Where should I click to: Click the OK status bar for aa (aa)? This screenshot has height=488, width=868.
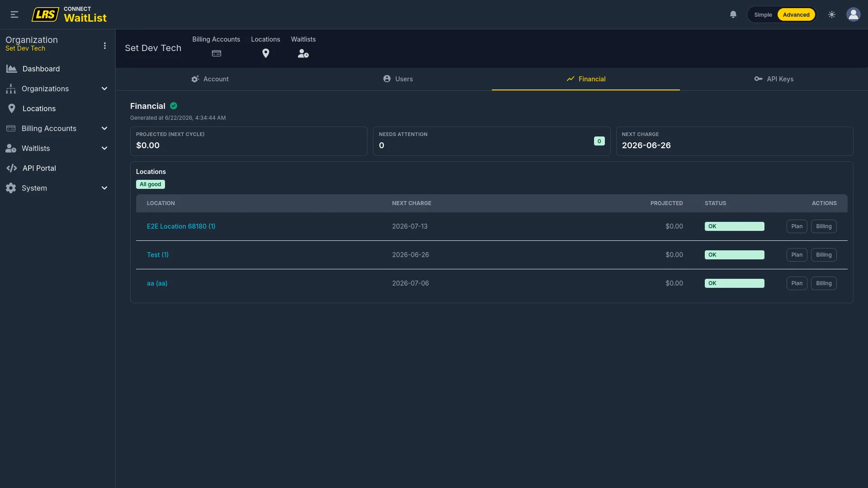point(734,283)
